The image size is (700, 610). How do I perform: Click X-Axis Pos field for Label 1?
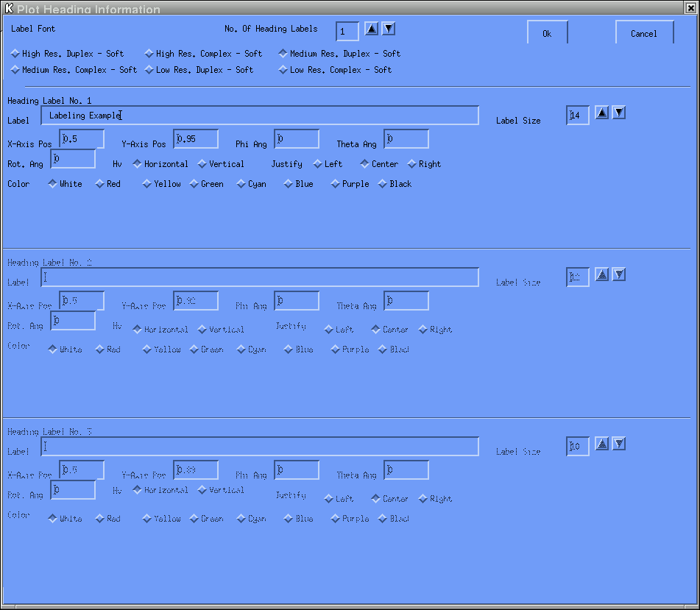tap(82, 139)
